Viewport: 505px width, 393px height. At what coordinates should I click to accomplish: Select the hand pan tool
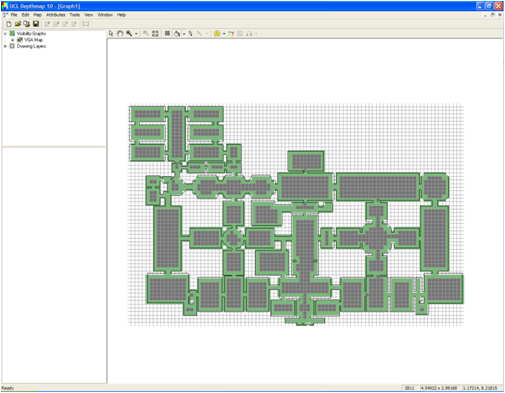120,33
